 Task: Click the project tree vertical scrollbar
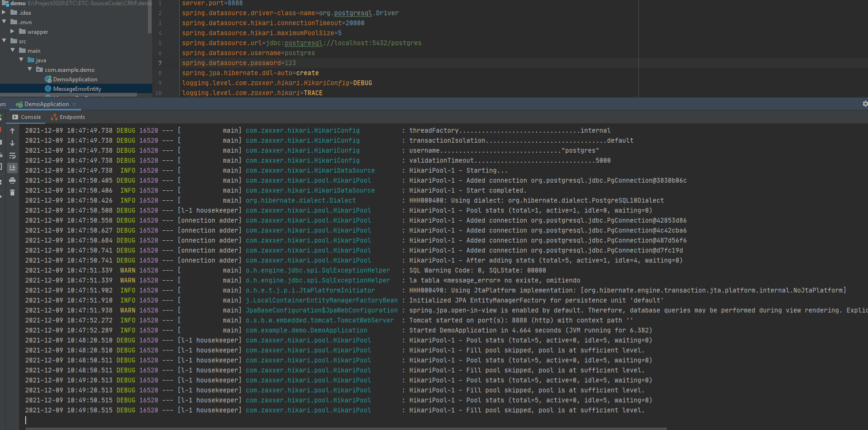tap(150, 17)
